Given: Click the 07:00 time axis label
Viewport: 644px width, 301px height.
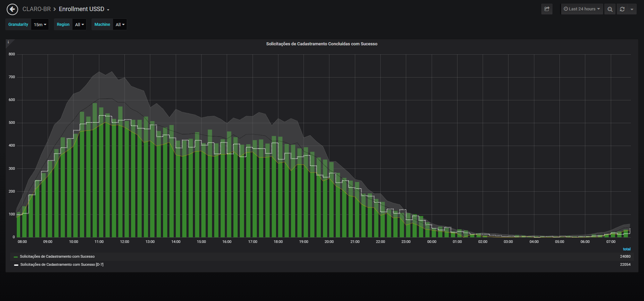Looking at the screenshot, I should (x=611, y=242).
